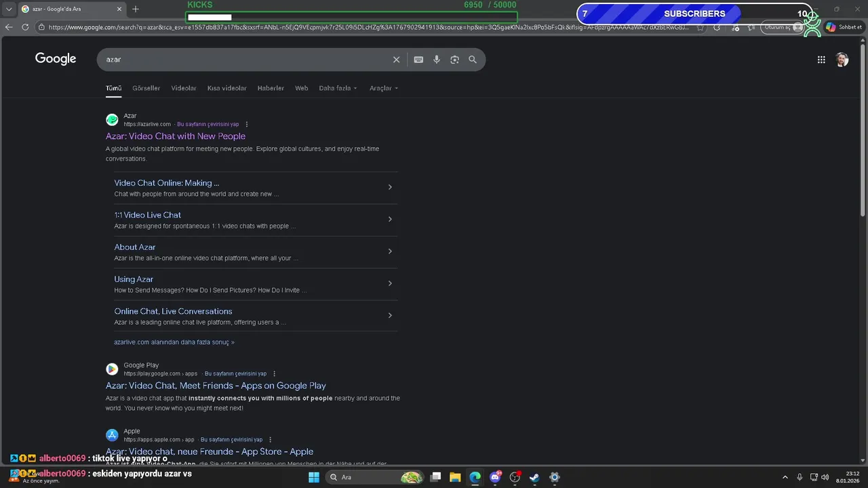Open volume control in system tray
The width and height of the screenshot is (868, 488).
[x=825, y=477]
